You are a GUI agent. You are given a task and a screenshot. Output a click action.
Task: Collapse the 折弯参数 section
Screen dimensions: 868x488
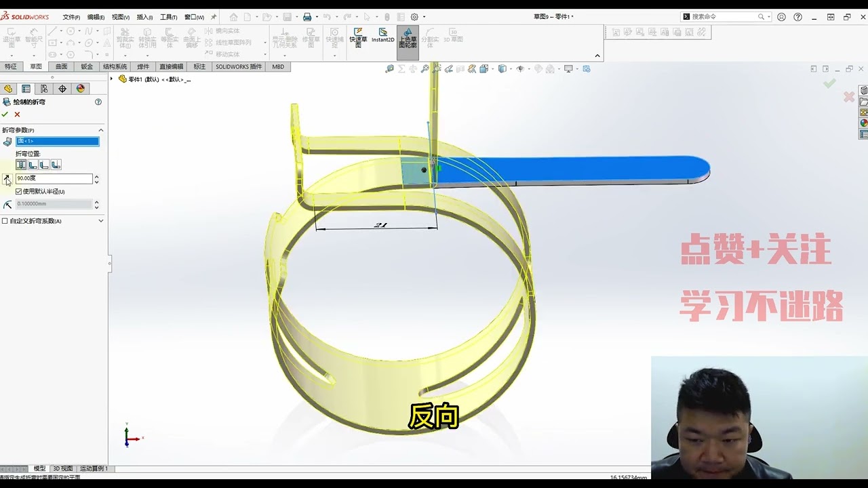101,130
